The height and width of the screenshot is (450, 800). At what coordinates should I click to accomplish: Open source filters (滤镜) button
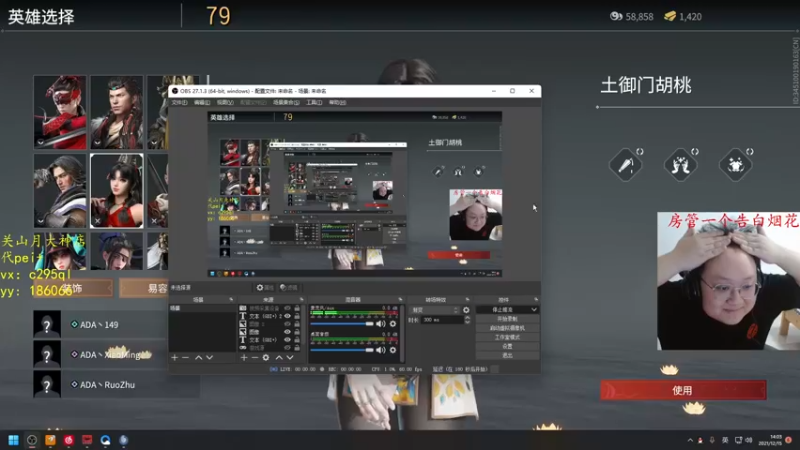(288, 288)
